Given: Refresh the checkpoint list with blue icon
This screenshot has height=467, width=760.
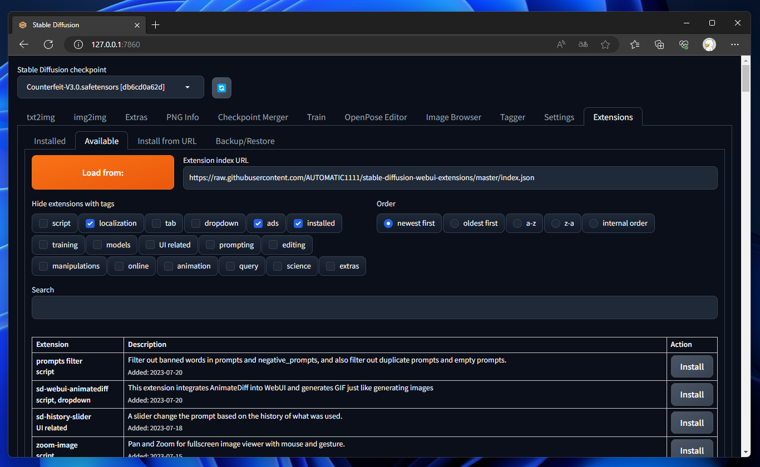Looking at the screenshot, I should (x=222, y=88).
